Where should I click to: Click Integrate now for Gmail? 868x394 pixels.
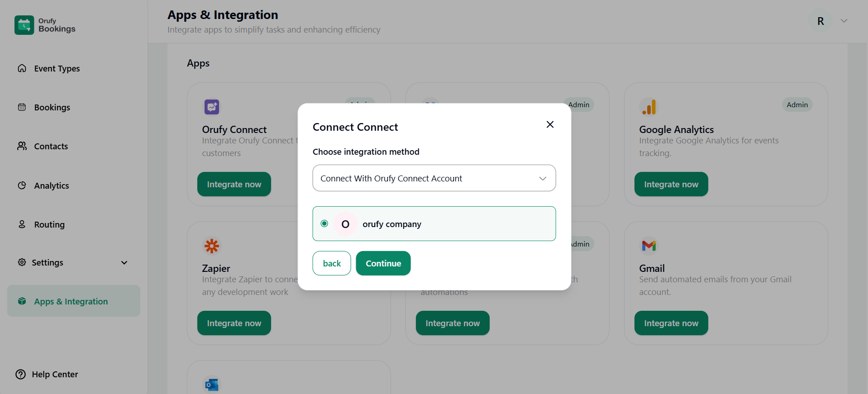pyautogui.click(x=671, y=323)
